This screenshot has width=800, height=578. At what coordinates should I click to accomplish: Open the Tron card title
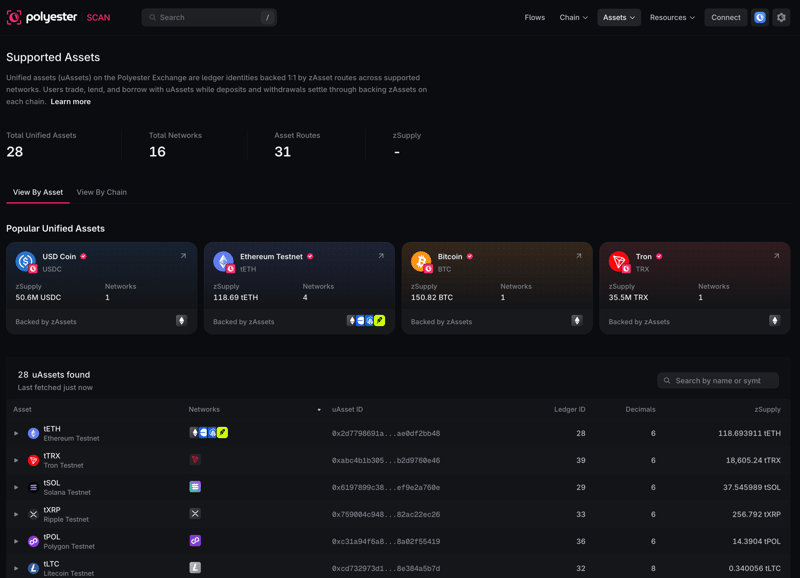tap(644, 257)
